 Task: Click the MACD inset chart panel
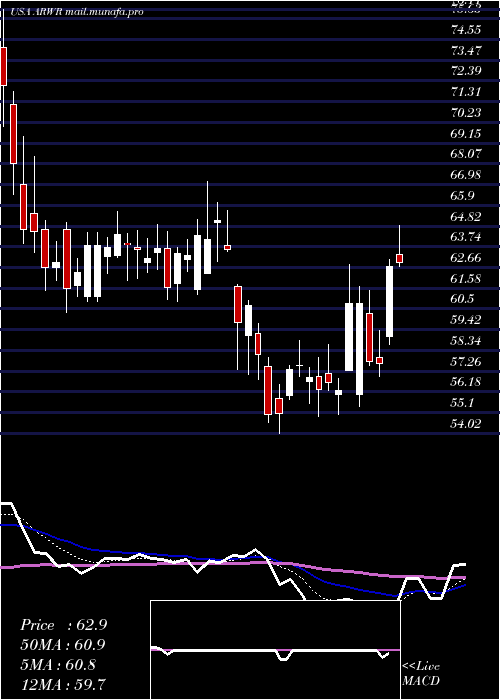tap(275, 650)
